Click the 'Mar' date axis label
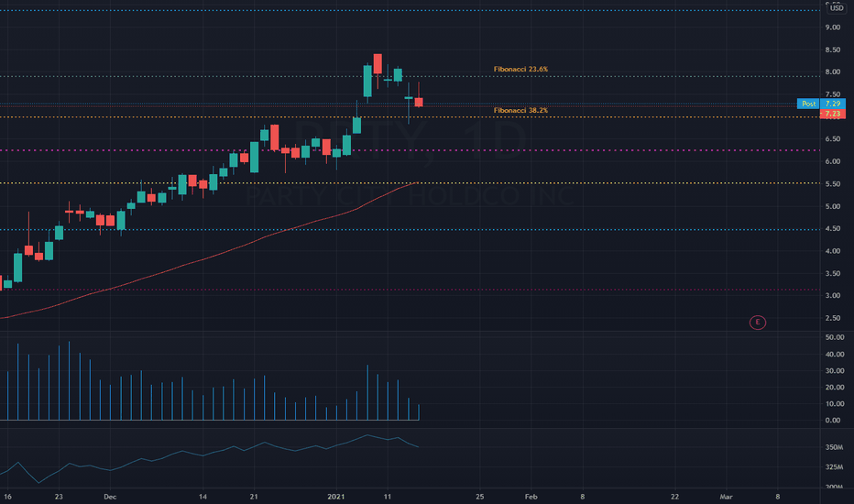Screen dimensions: 854x504 726,497
